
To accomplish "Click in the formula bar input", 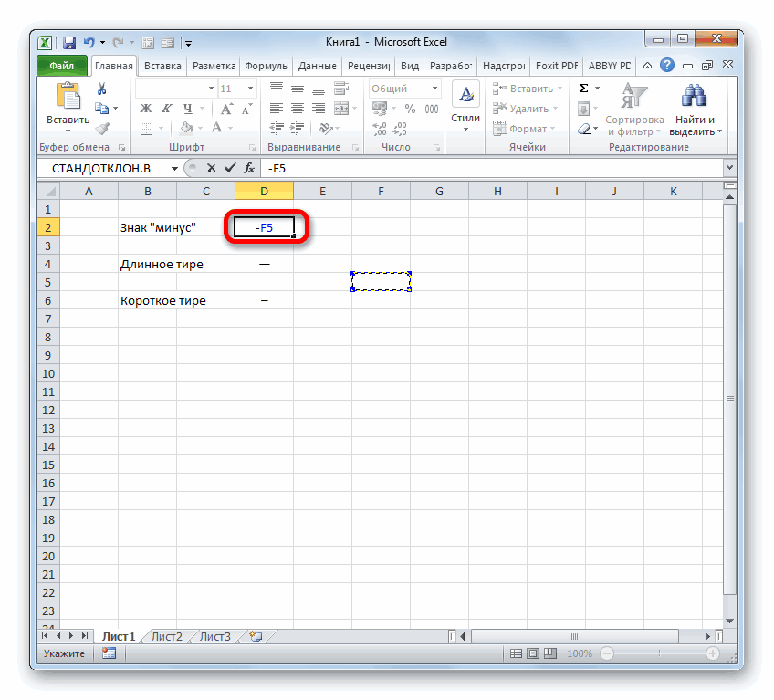I will (x=494, y=168).
